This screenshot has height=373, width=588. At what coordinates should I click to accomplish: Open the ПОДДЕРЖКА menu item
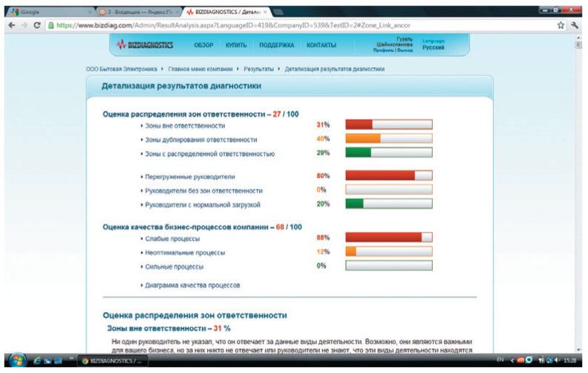[276, 45]
